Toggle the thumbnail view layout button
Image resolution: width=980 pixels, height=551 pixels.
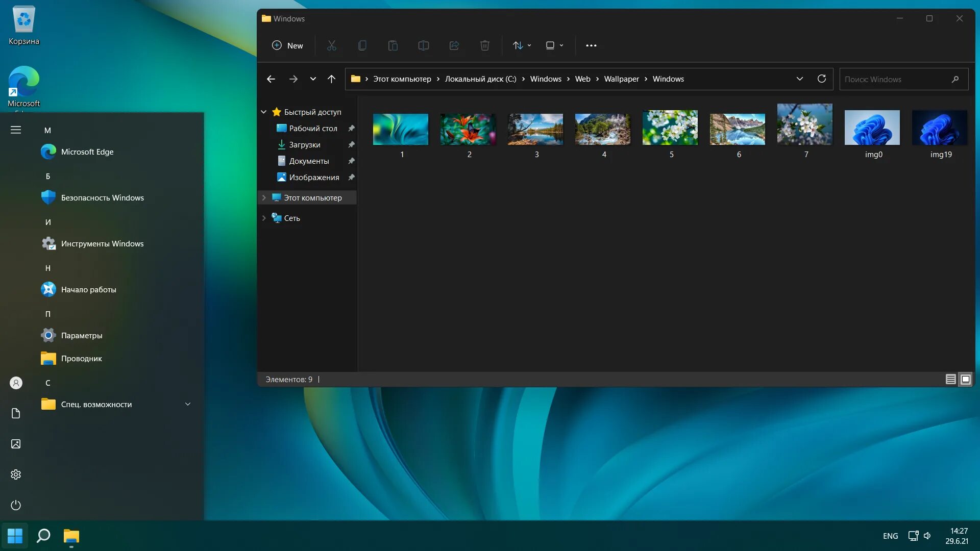coord(966,379)
